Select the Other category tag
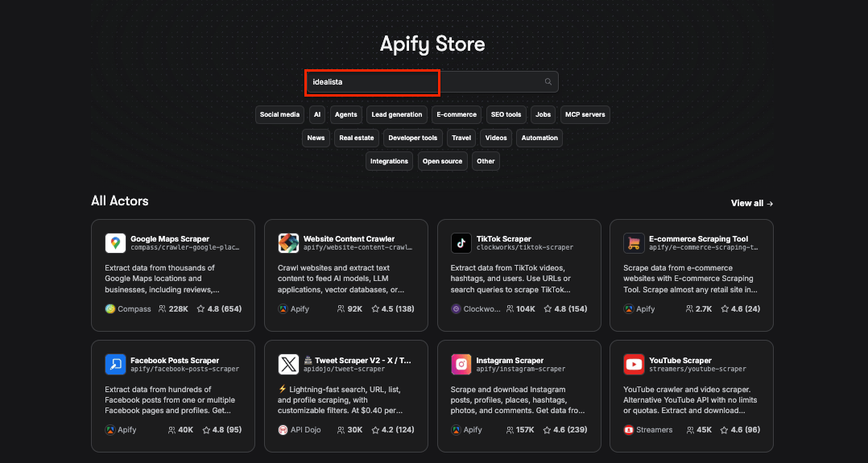The height and width of the screenshot is (463, 868). coord(486,161)
